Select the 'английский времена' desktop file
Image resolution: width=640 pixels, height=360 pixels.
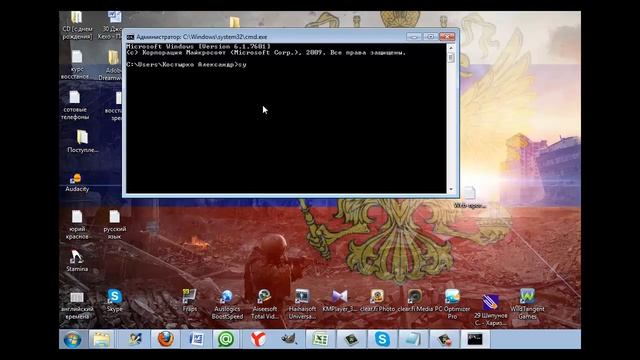(x=77, y=305)
